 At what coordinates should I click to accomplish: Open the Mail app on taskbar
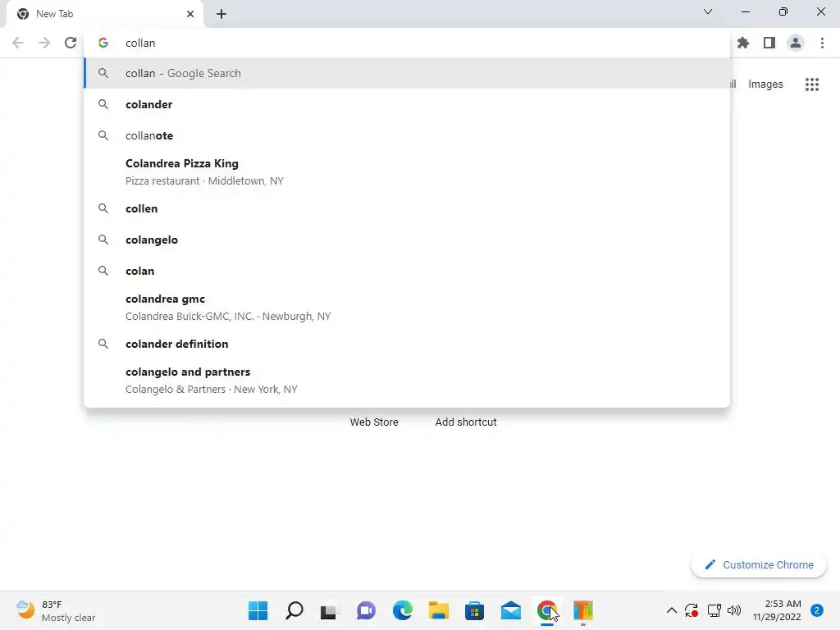[x=510, y=610]
